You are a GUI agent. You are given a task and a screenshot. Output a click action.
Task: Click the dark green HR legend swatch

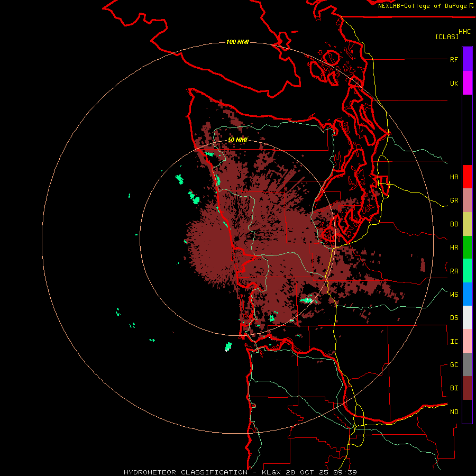click(467, 248)
